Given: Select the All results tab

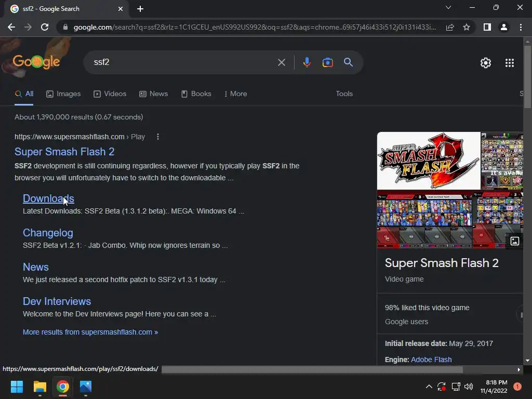Looking at the screenshot, I should (x=24, y=94).
